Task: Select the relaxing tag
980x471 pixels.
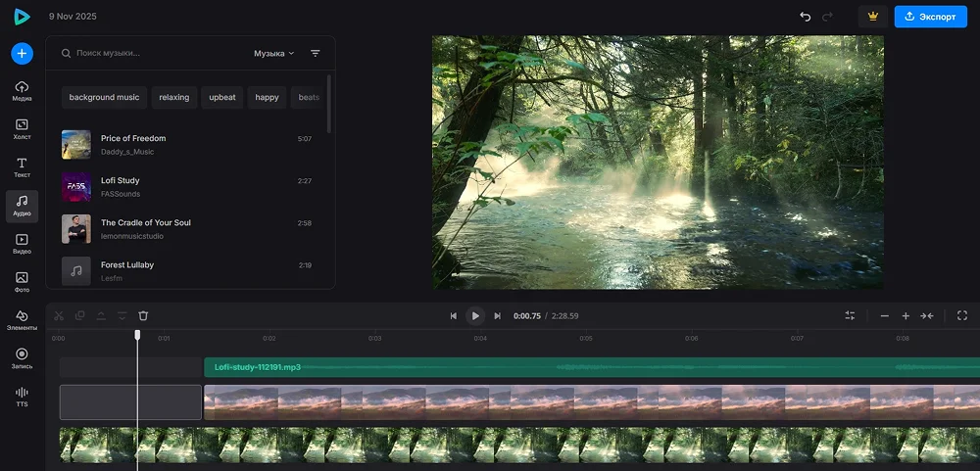Action: (174, 98)
